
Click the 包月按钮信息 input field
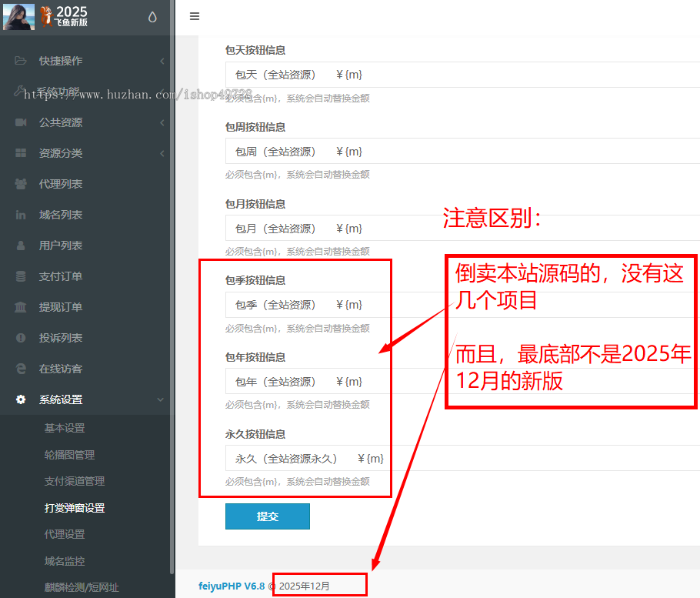coord(462,229)
